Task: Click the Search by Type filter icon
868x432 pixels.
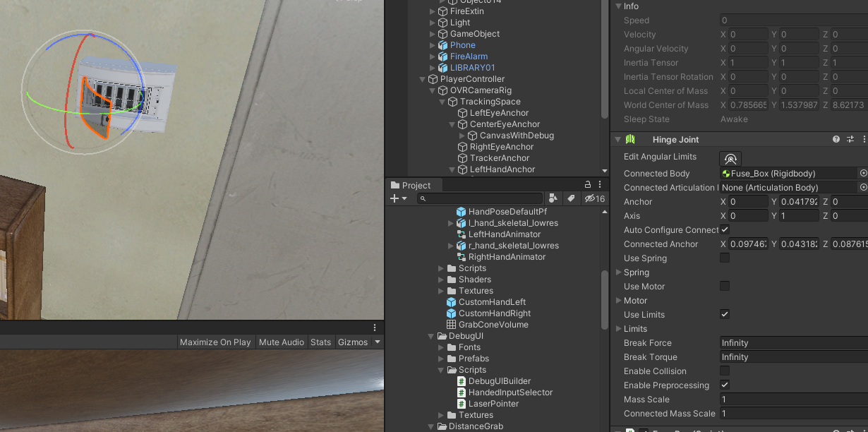Action: click(x=553, y=198)
